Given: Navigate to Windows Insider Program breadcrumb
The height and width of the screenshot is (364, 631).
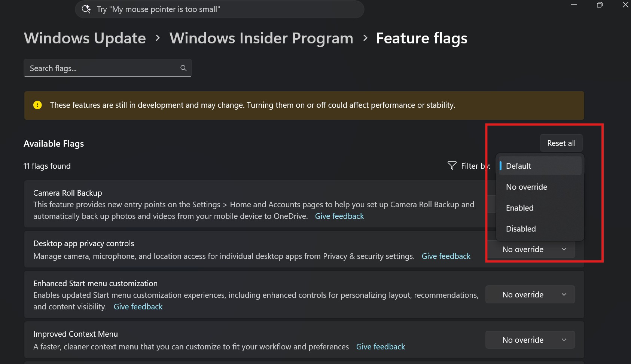Looking at the screenshot, I should (261, 38).
